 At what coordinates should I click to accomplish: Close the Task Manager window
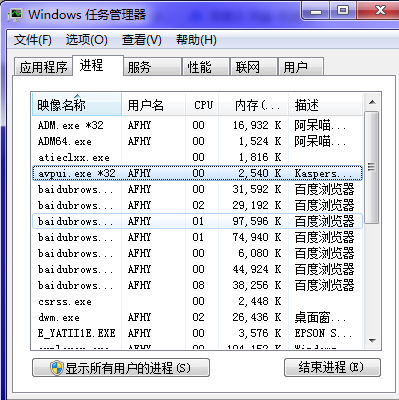378,11
